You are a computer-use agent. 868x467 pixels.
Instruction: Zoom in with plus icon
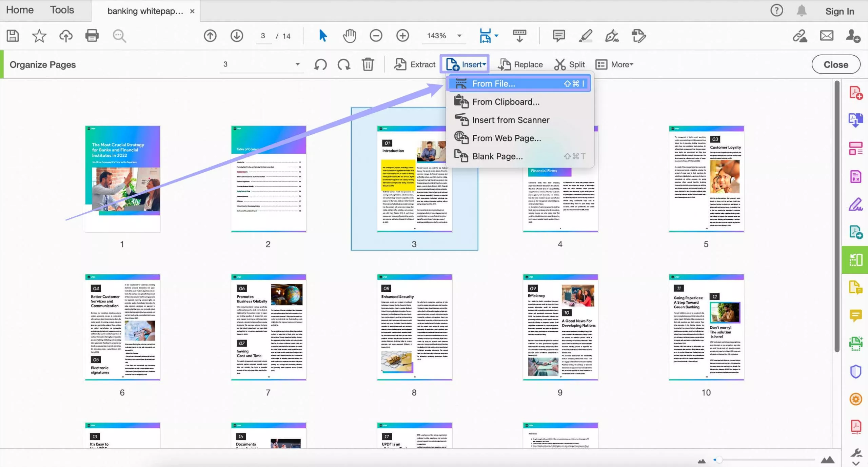(402, 36)
